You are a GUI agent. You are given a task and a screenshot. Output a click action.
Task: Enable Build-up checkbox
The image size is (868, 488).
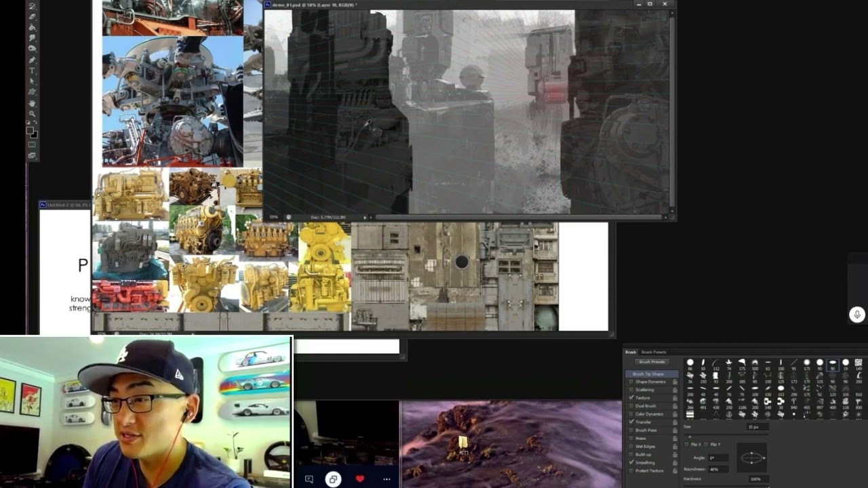coord(631,455)
